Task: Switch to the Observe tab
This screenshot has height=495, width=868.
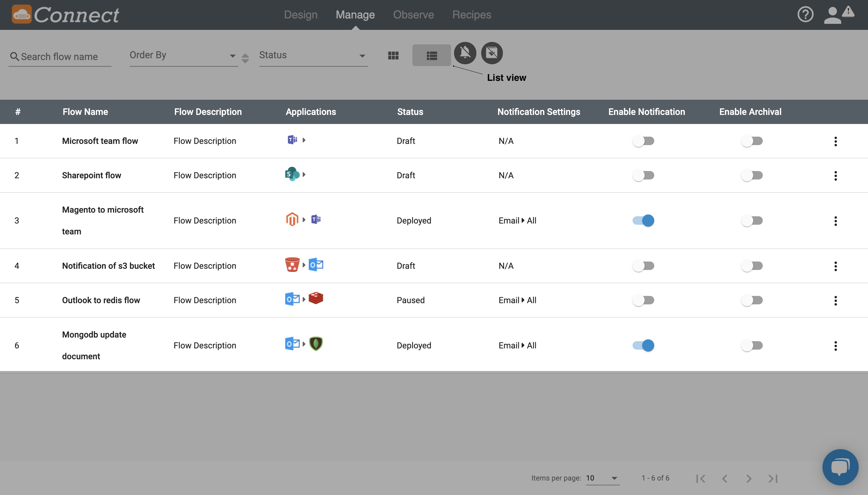Action: click(413, 14)
